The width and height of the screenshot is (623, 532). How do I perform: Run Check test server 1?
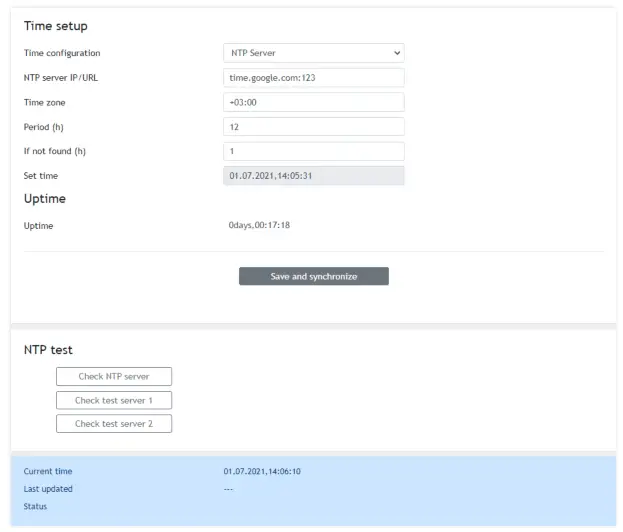pyautogui.click(x=114, y=400)
